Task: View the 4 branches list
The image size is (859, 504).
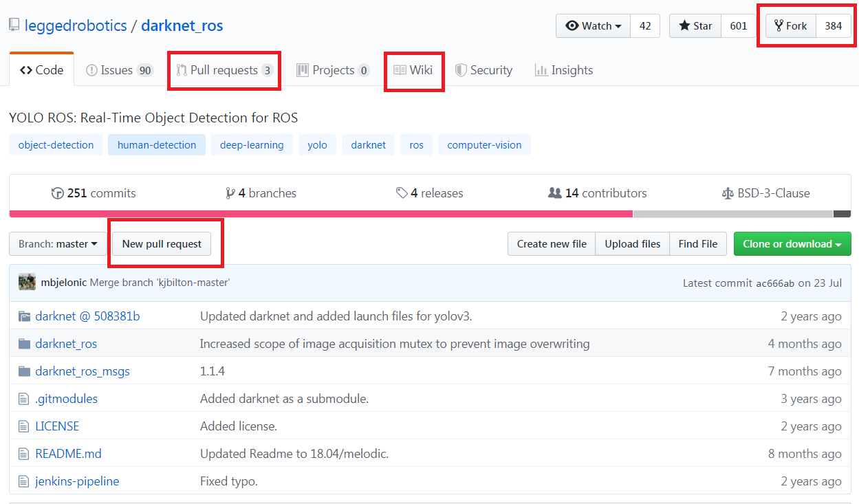Action: pyautogui.click(x=261, y=193)
